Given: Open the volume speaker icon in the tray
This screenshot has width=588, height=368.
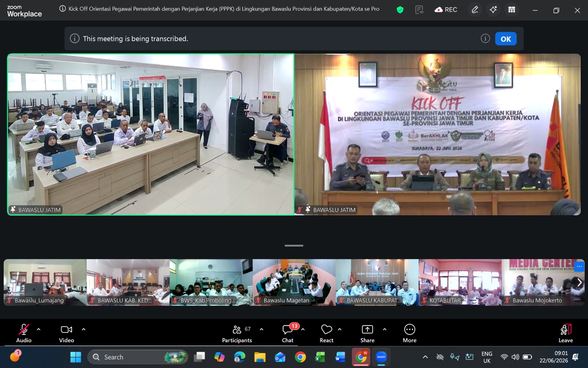Looking at the screenshot, I should click(x=515, y=357).
